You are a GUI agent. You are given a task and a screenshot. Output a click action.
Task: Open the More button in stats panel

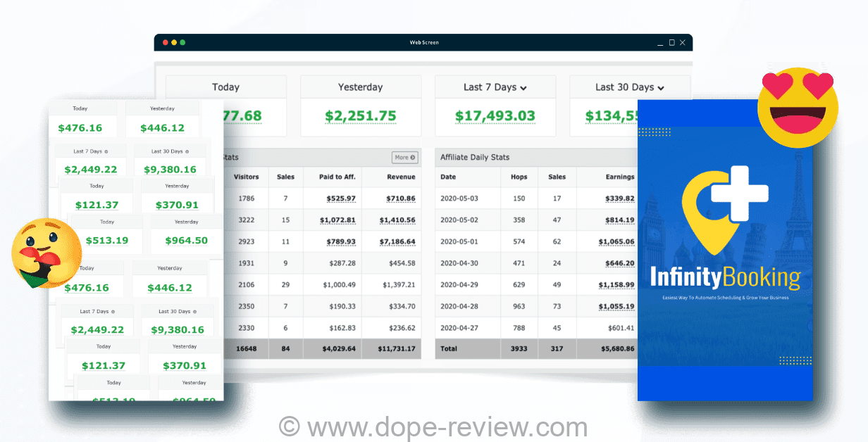[404, 158]
